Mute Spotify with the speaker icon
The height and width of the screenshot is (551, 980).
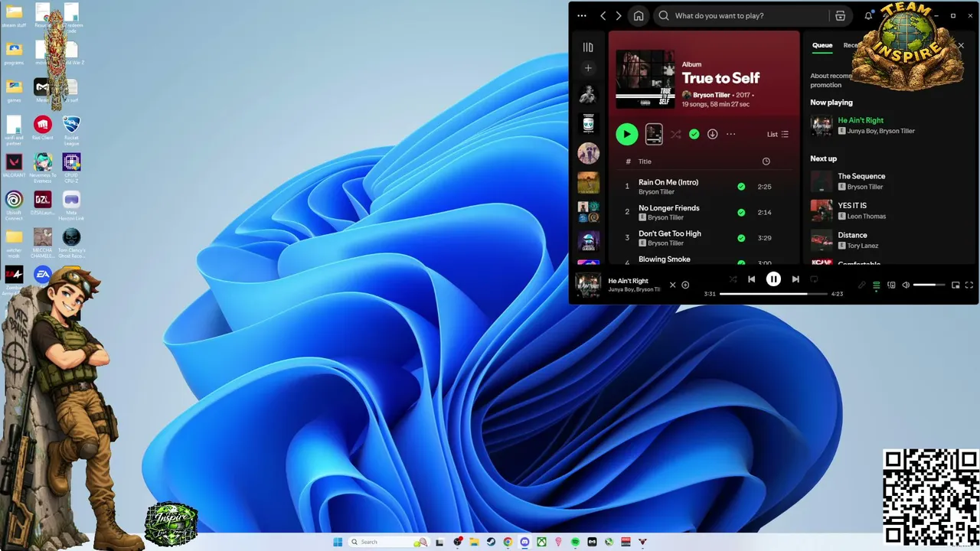(906, 285)
